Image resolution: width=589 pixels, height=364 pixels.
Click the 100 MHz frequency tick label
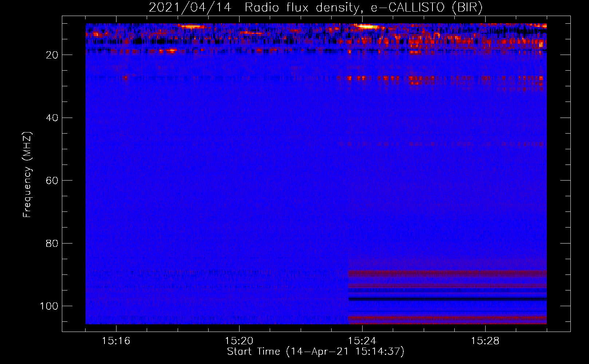coord(49,306)
